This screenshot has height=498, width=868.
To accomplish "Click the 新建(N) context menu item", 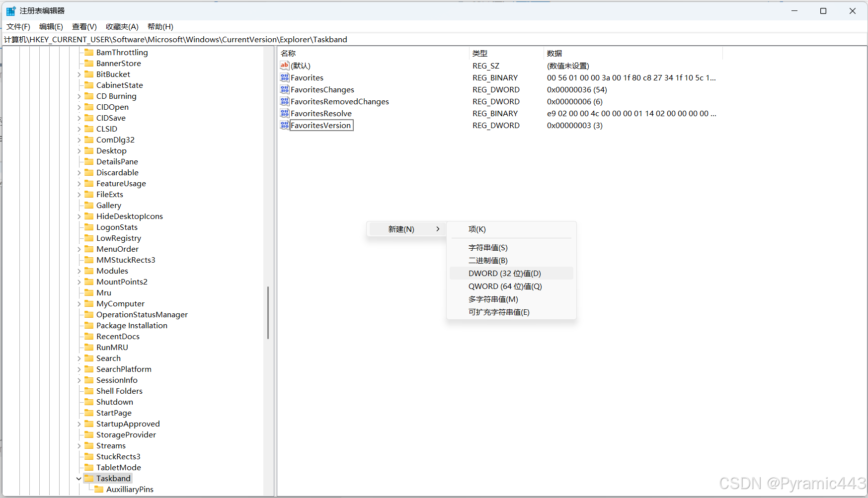I will click(x=406, y=229).
